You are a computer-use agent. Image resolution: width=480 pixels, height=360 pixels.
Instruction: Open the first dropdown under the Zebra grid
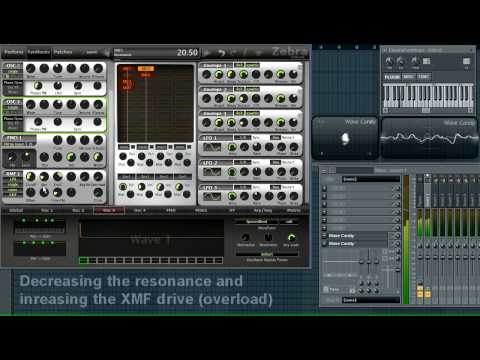tap(123, 147)
